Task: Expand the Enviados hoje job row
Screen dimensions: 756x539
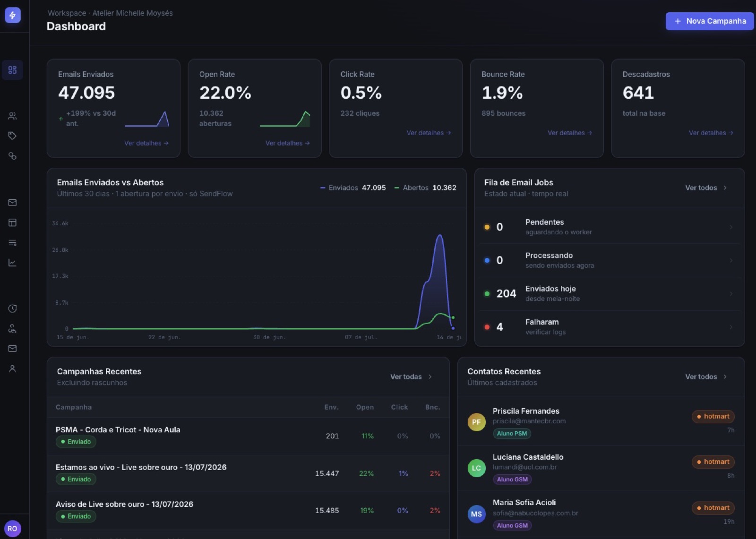Action: [x=610, y=293]
